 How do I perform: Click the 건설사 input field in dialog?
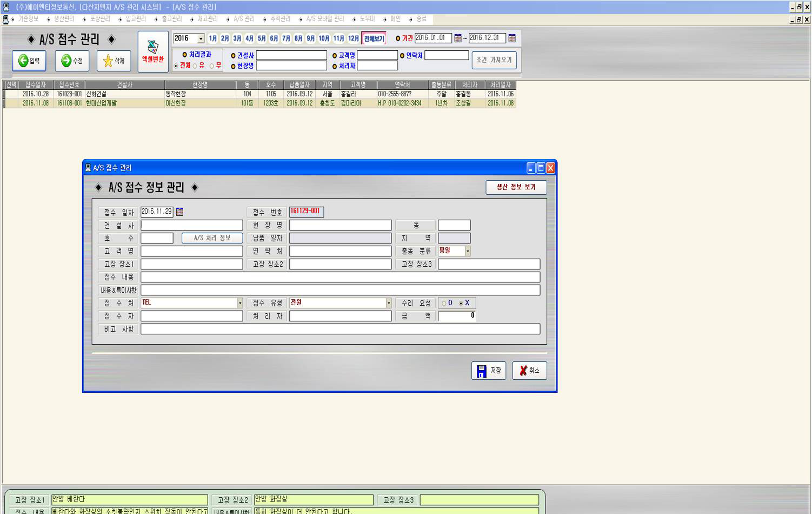click(x=192, y=225)
